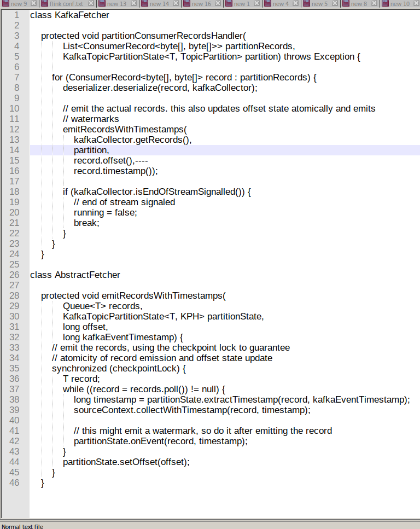The image size is (420, 529).
Task: Open the "flink conf.txt" tab
Action: tap(66, 4)
